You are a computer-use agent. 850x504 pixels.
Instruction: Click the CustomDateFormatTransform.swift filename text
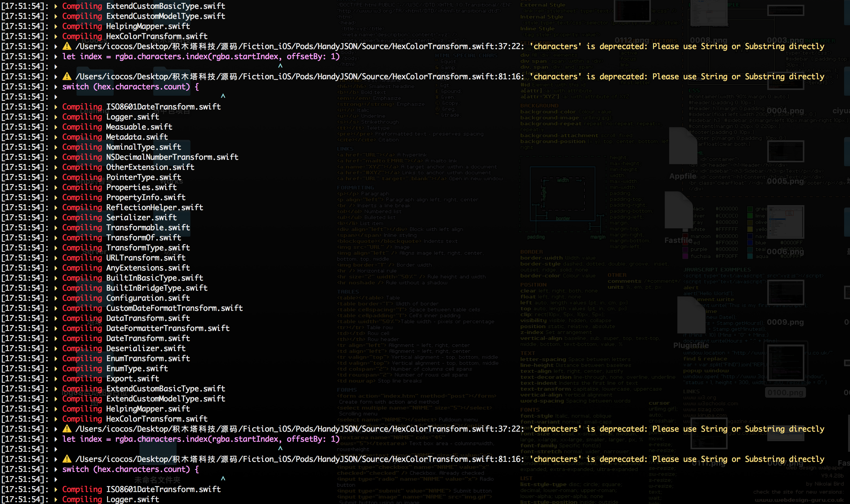click(174, 308)
